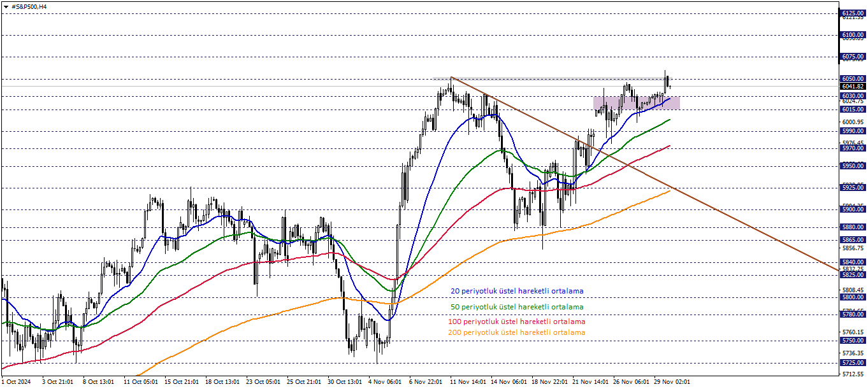This screenshot has width=868, height=389.
Task: Click the 5780.00 price level label
Action: pyautogui.click(x=852, y=315)
